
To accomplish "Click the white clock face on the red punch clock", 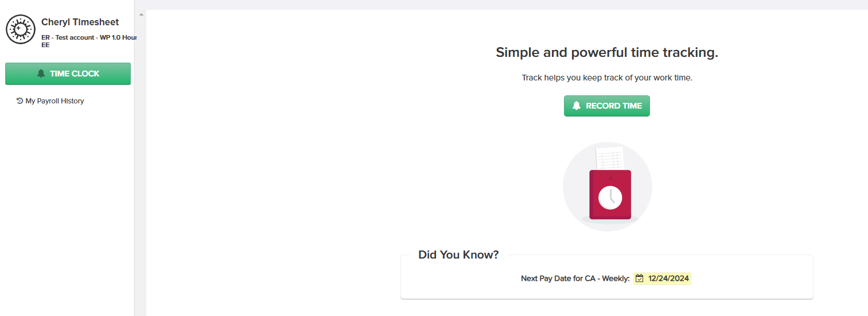I will 610,198.
